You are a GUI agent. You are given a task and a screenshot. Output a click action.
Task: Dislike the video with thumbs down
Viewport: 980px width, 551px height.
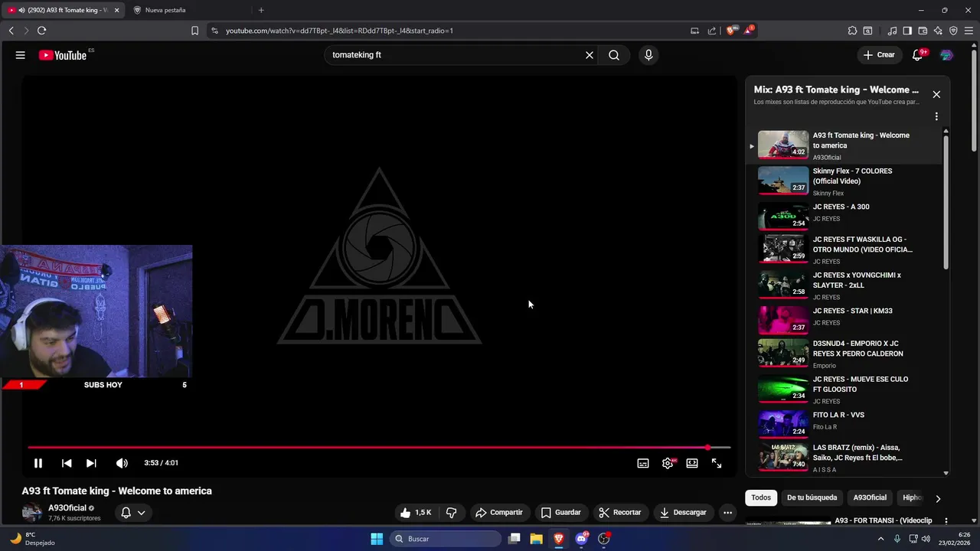tap(452, 513)
